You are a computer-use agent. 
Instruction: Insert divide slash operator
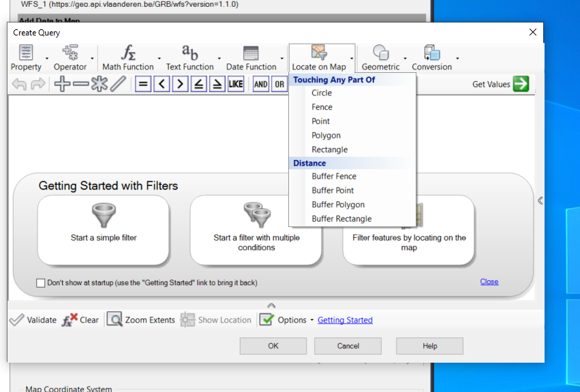[118, 84]
